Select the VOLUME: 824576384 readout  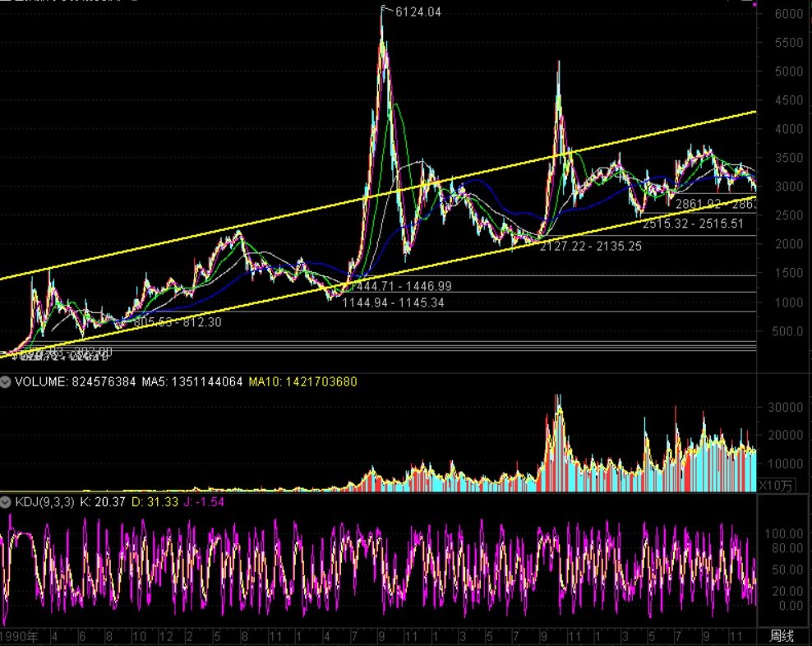pos(76,382)
